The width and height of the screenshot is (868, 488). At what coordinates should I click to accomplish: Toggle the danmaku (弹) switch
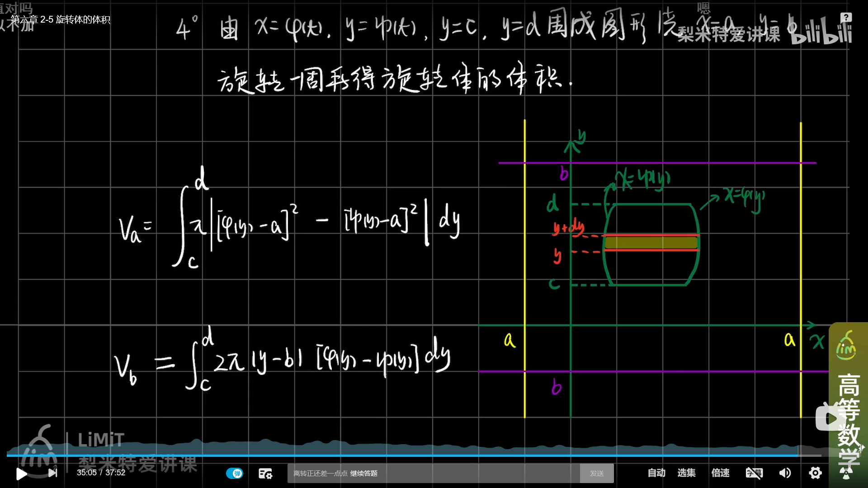tap(235, 473)
